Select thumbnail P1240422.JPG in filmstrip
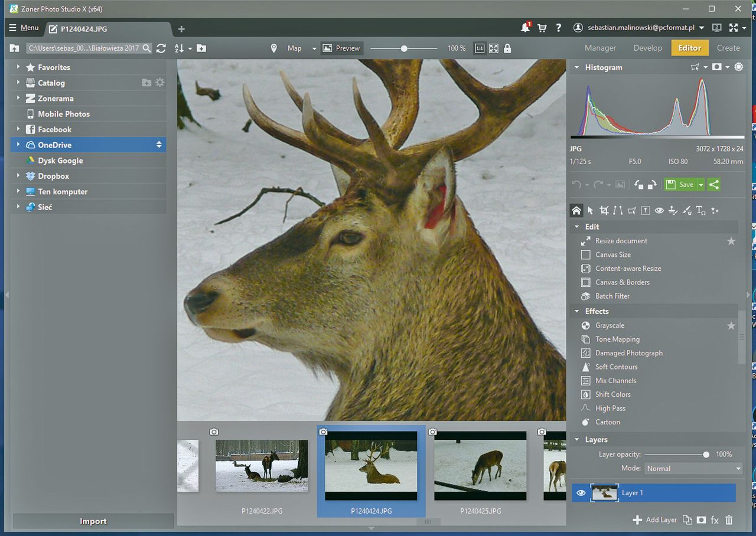The width and height of the screenshot is (756, 536). coord(262,471)
